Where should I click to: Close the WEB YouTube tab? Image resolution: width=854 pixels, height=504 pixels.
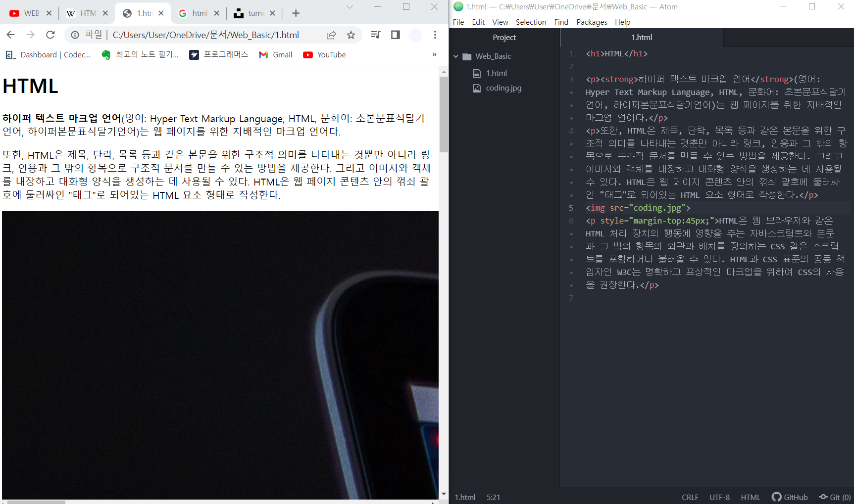click(49, 13)
